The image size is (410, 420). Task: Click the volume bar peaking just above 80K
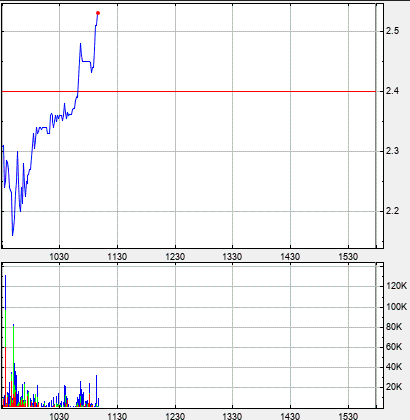coord(13,365)
